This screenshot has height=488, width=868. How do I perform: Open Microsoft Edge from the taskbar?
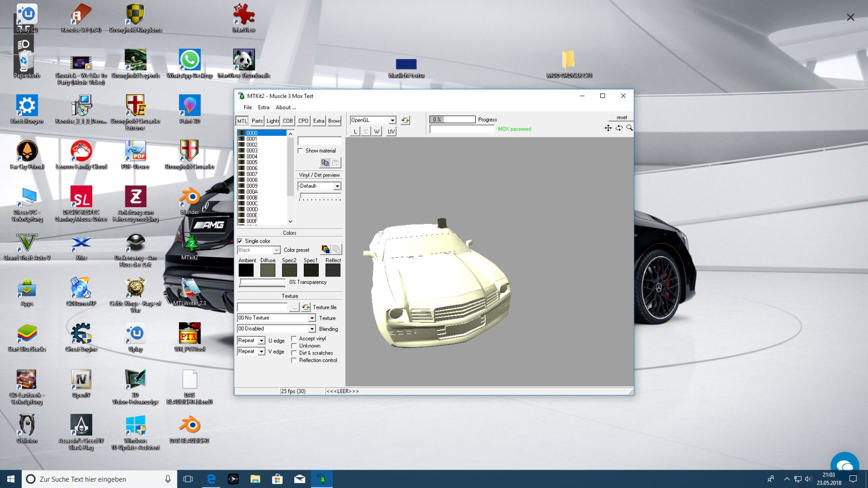point(211,479)
